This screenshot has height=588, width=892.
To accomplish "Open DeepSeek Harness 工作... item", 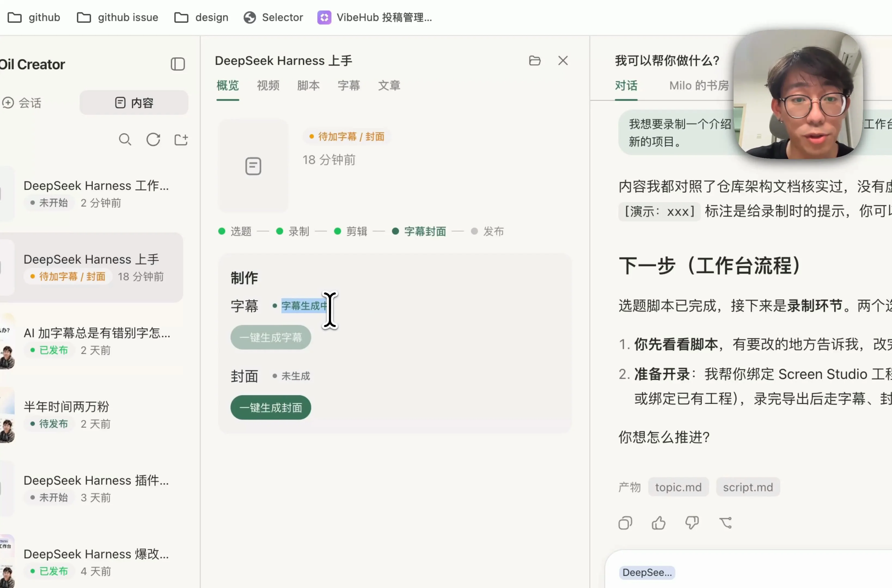I will 92,194.
